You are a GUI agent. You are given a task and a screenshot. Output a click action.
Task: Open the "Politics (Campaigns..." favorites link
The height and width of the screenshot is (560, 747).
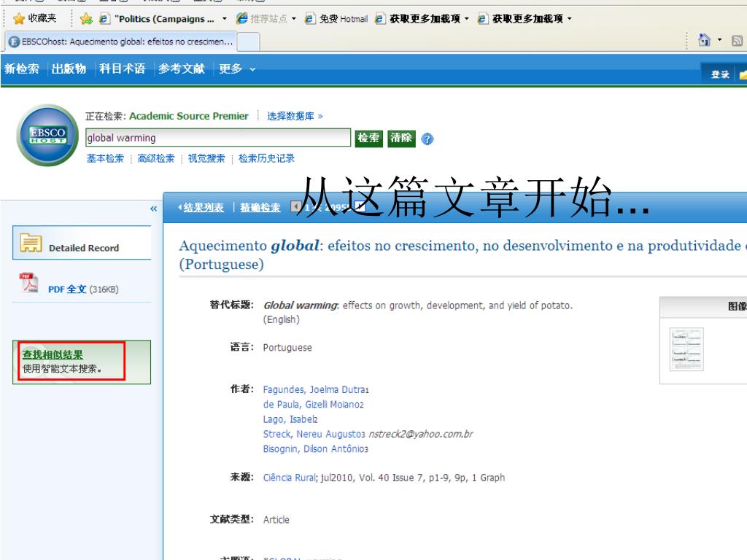coord(157,18)
